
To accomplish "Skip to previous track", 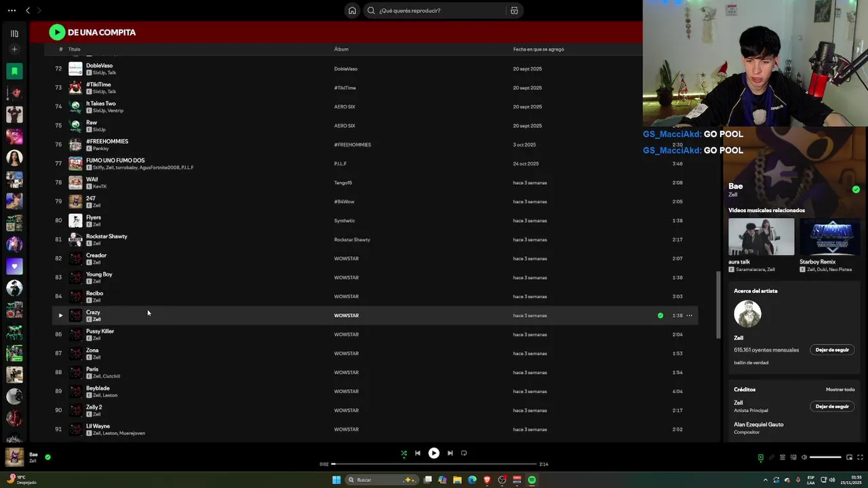I will (418, 453).
